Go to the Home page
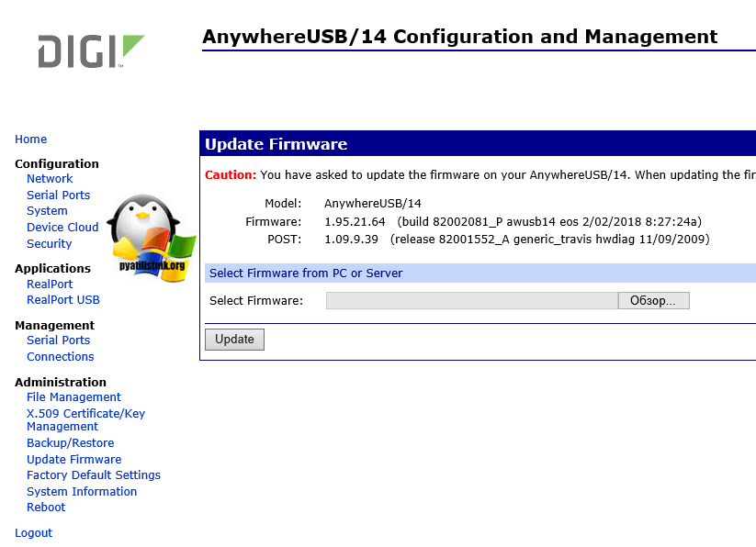Image resolution: width=756 pixels, height=547 pixels. (x=31, y=140)
